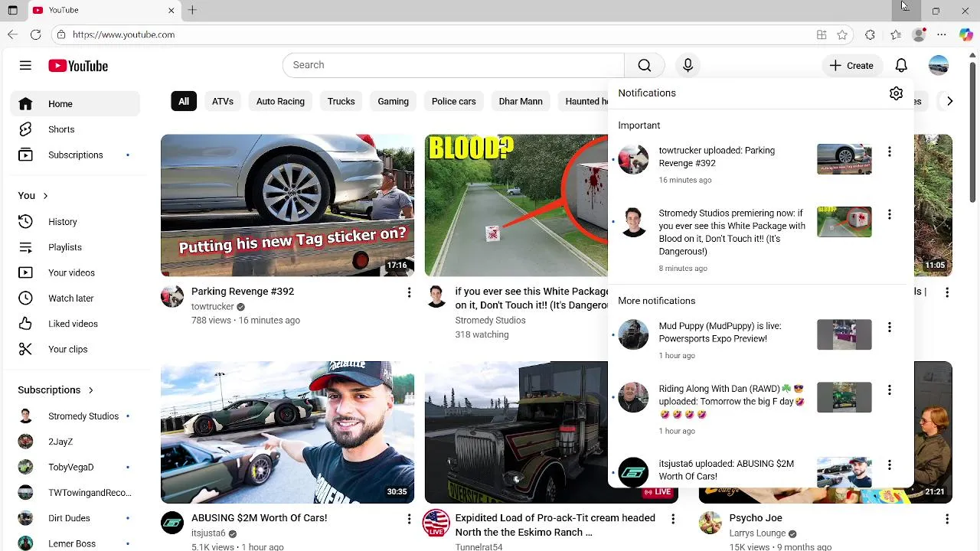Expand the You section
The width and height of the screenshot is (980, 551).
33,195
